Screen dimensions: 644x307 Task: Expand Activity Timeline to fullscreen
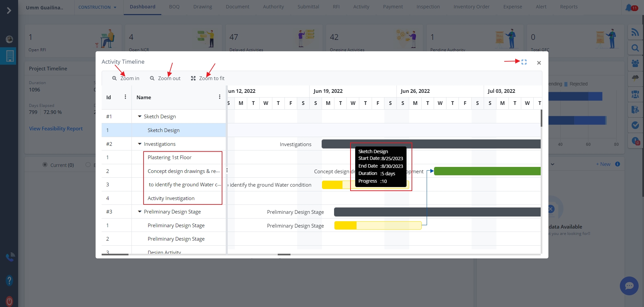(524, 62)
